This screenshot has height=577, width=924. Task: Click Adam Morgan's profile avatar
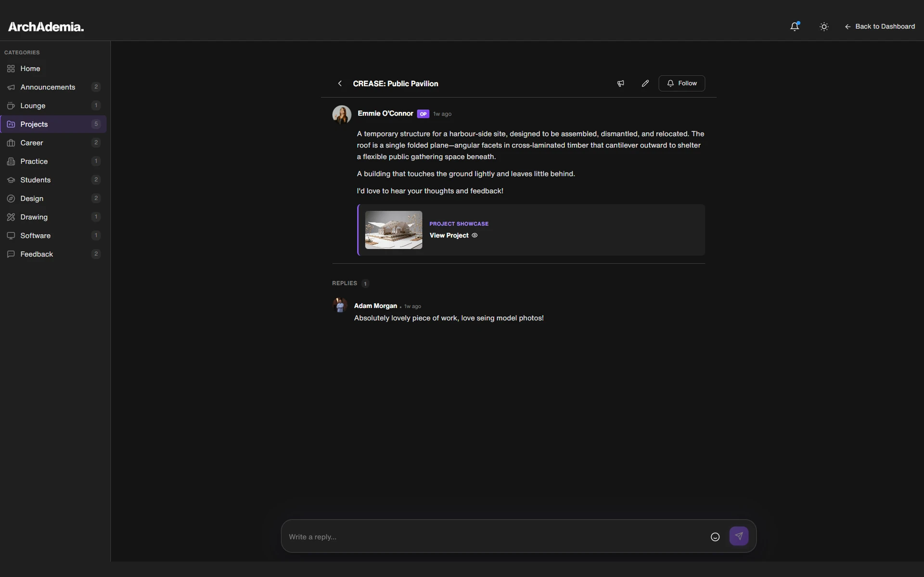pyautogui.click(x=340, y=305)
